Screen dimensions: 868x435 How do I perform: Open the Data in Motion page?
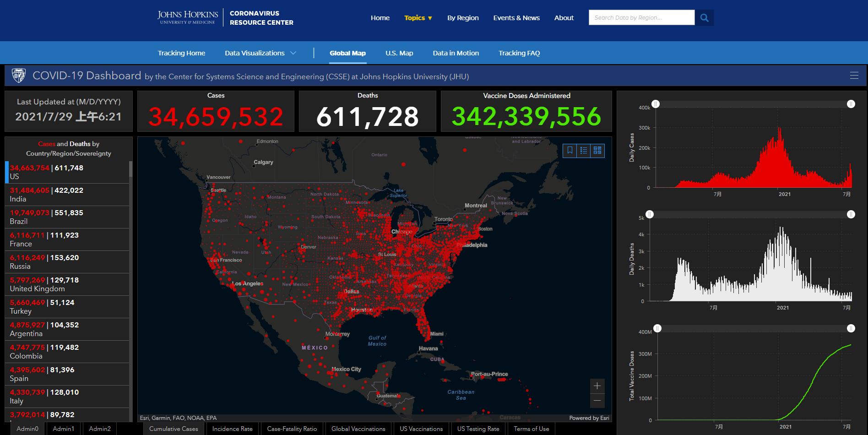pyautogui.click(x=456, y=53)
